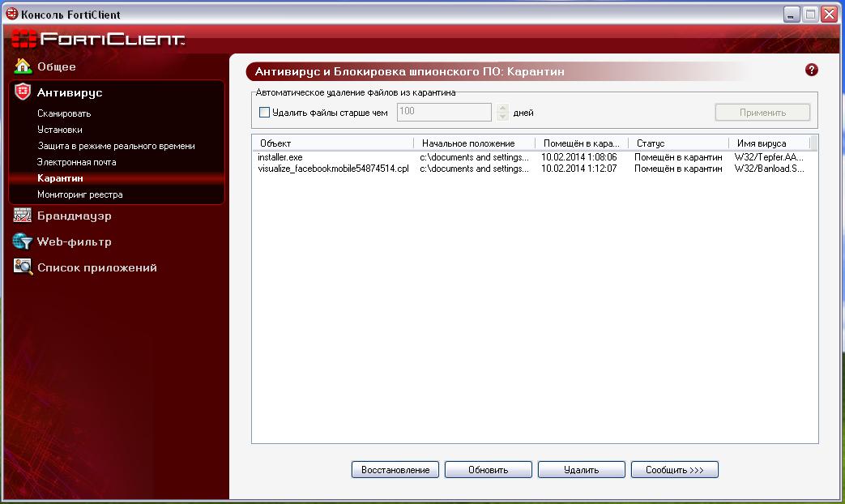
Task: Click the globe funnel icon of Web-фильтр
Action: 23,241
